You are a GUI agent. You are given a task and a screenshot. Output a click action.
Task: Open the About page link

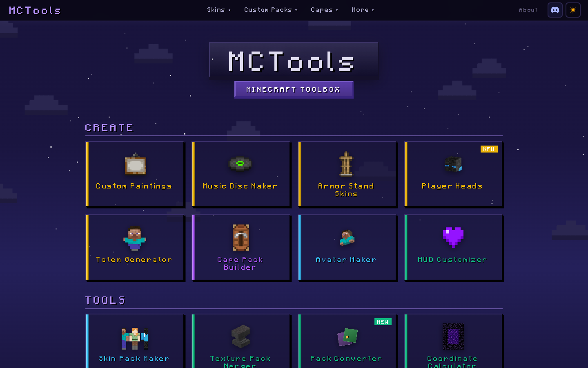(528, 10)
